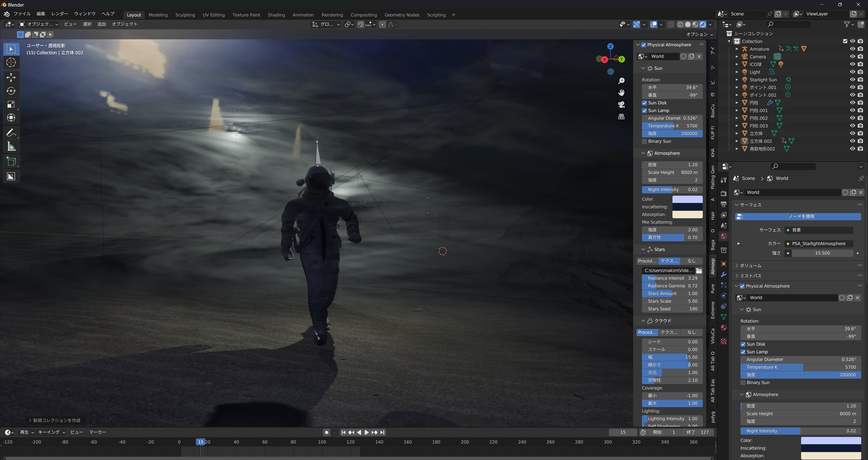
Task: Switch to the Shading workspace tab
Action: pyautogui.click(x=276, y=15)
